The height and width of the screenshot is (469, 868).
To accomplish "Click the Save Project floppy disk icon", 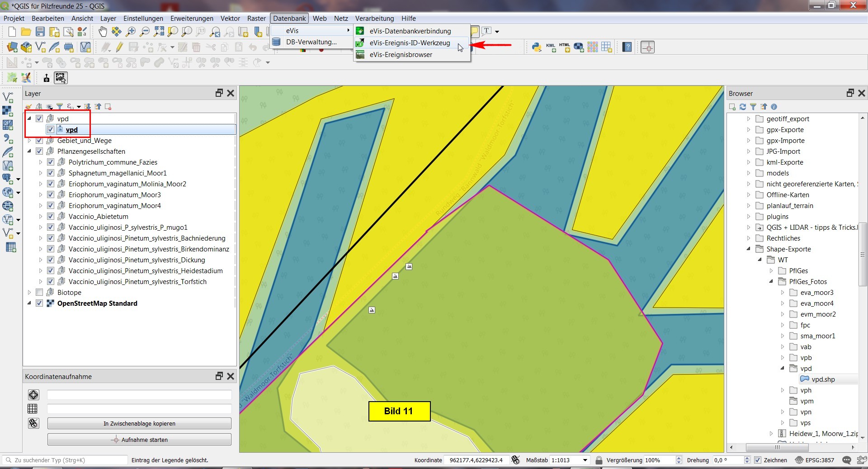I will pos(40,31).
